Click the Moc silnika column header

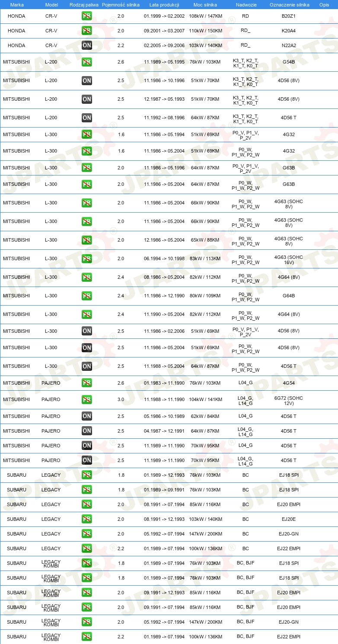coord(205,4)
